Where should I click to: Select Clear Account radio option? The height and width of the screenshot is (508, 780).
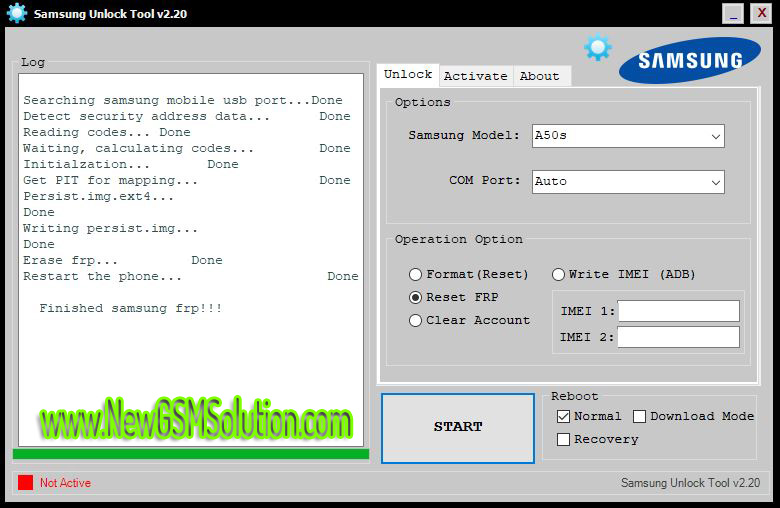(469, 320)
